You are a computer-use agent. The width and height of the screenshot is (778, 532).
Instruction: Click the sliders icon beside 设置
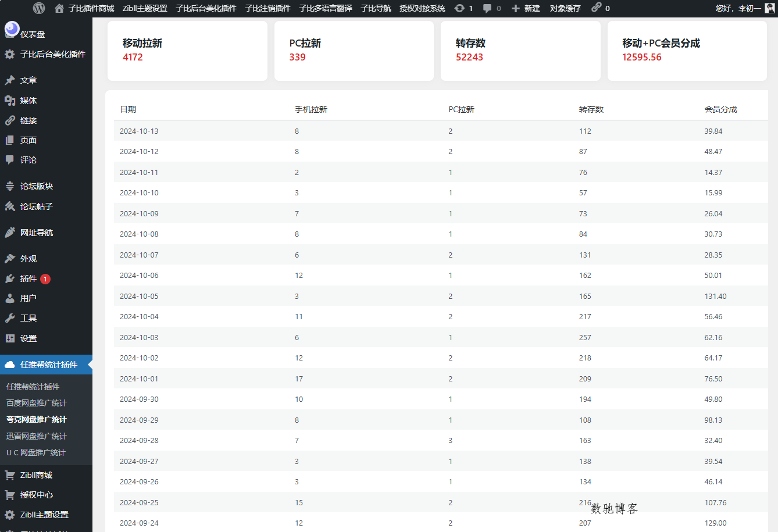click(x=10, y=338)
